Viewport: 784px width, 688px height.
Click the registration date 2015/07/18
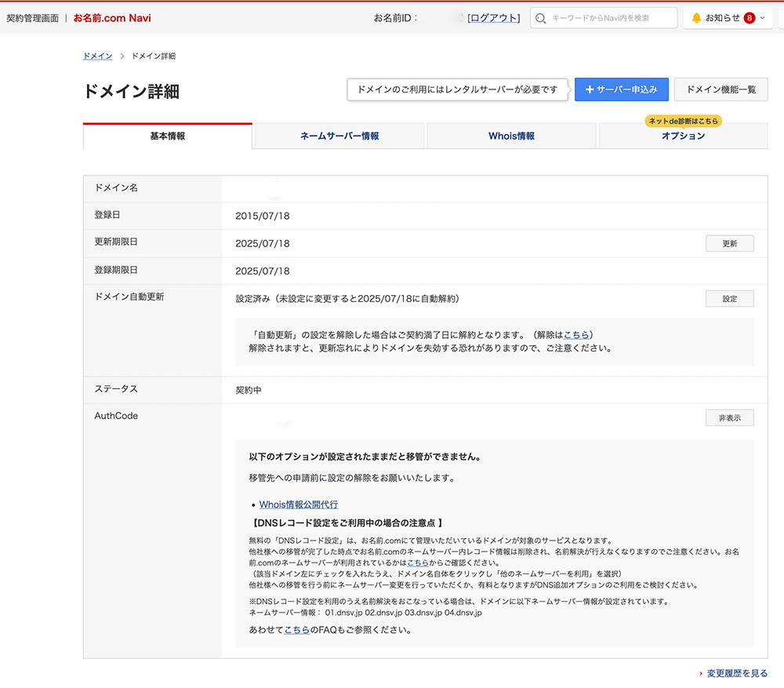[x=263, y=217]
